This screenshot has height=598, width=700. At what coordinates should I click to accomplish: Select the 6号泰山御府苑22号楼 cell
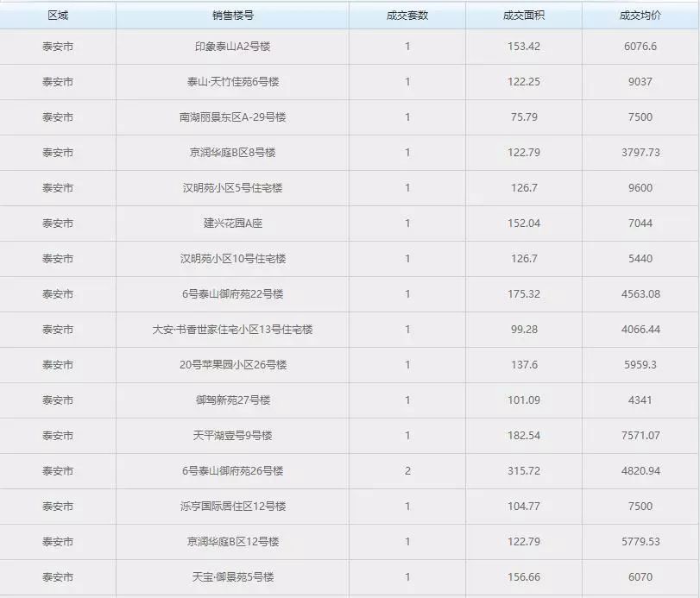pos(232,294)
